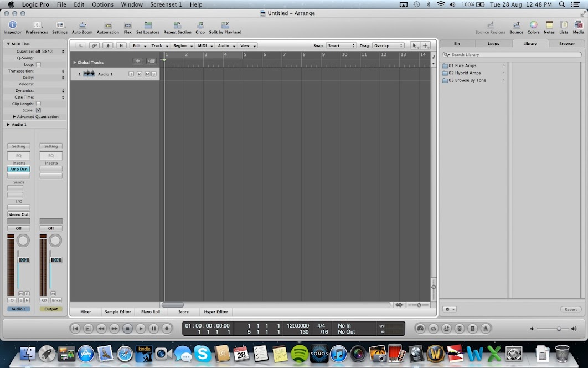Open the Colors palette icon
Screen dimensions: 588x368
[533, 25]
